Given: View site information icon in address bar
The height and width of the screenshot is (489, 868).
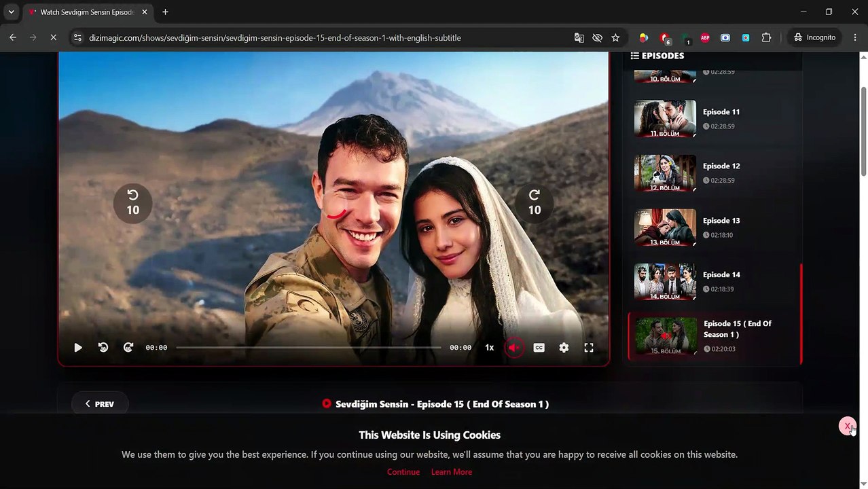Looking at the screenshot, I should coord(77,37).
